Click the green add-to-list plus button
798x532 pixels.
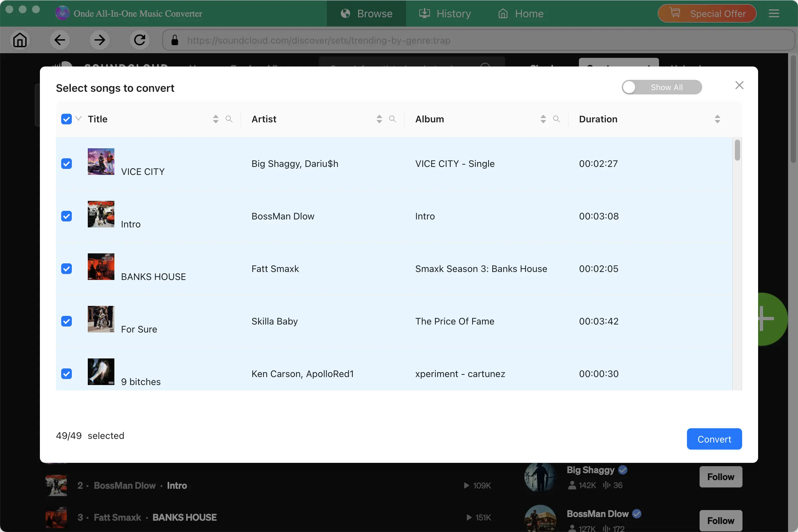tap(772, 319)
